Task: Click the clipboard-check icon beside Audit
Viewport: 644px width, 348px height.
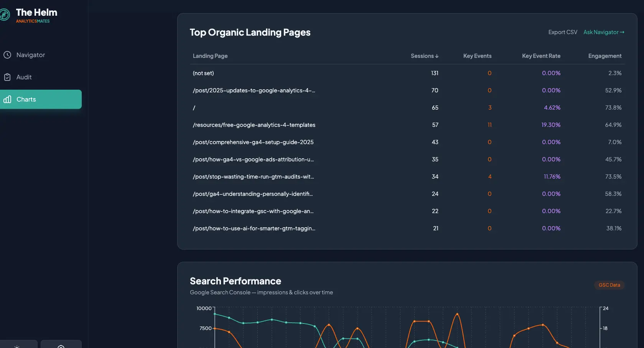Action: [8, 77]
